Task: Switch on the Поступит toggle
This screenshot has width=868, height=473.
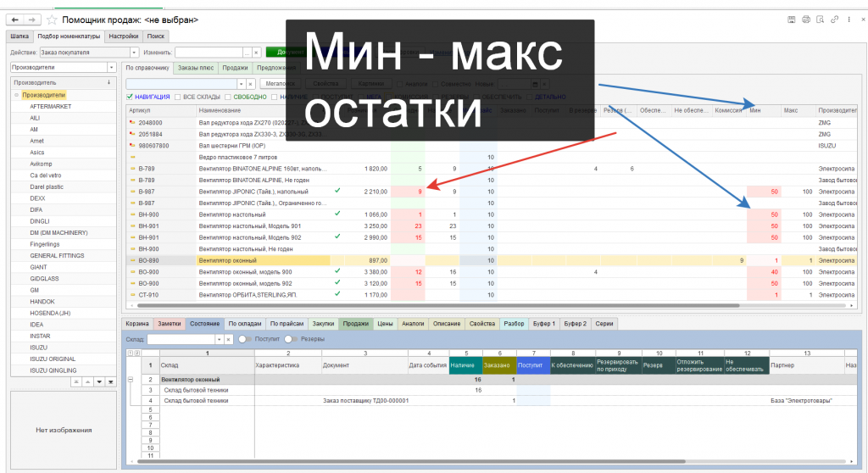Action: tap(245, 339)
